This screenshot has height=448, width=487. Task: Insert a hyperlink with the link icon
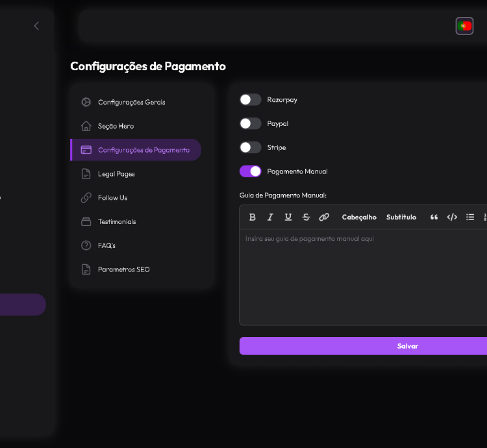pos(324,217)
